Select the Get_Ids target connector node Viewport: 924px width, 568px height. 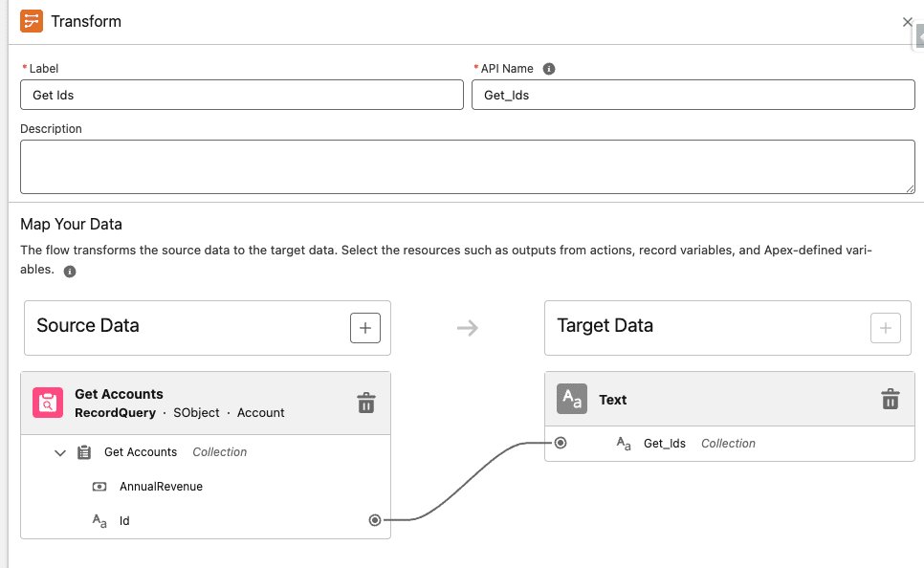pyautogui.click(x=561, y=443)
